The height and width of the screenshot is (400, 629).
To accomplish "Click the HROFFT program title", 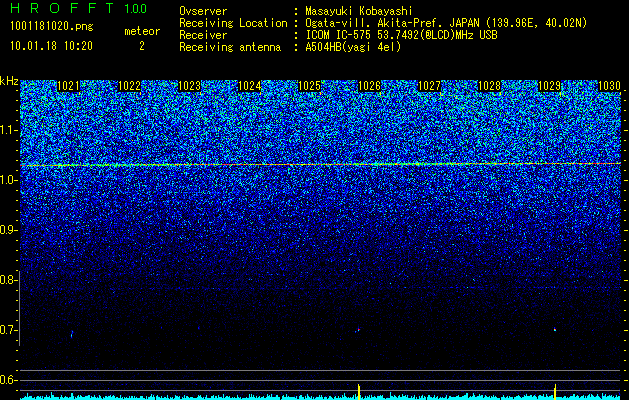I will pos(62,8).
